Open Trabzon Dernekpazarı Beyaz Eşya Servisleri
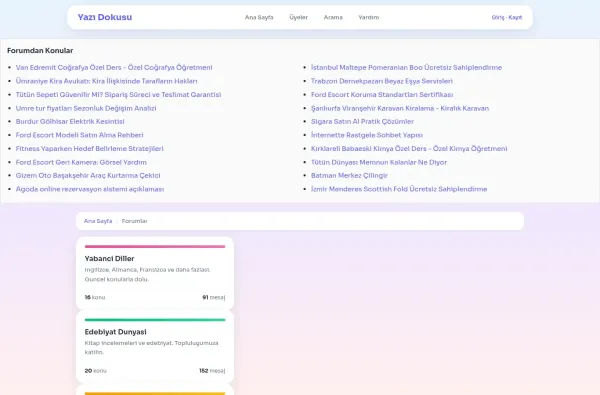The image size is (600, 395). tap(382, 81)
